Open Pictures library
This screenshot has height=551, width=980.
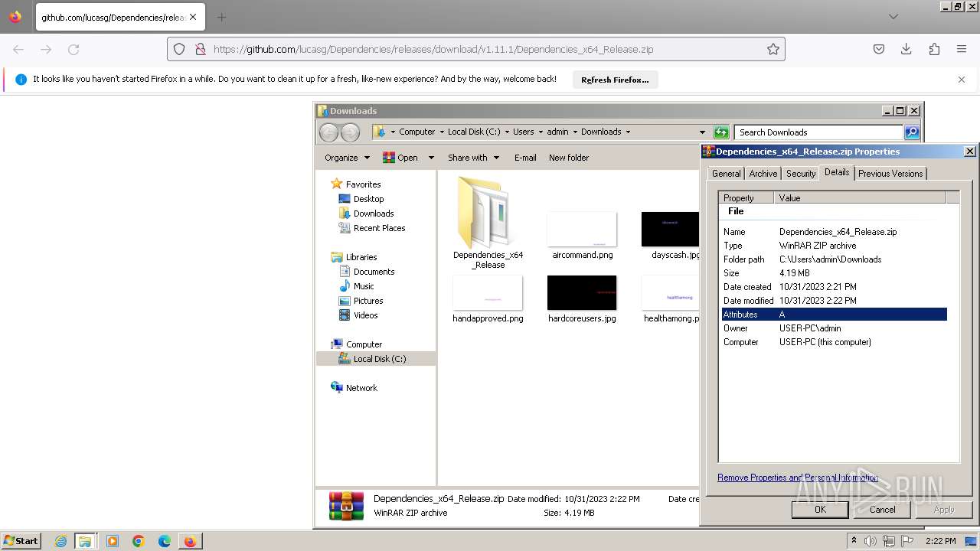(368, 301)
